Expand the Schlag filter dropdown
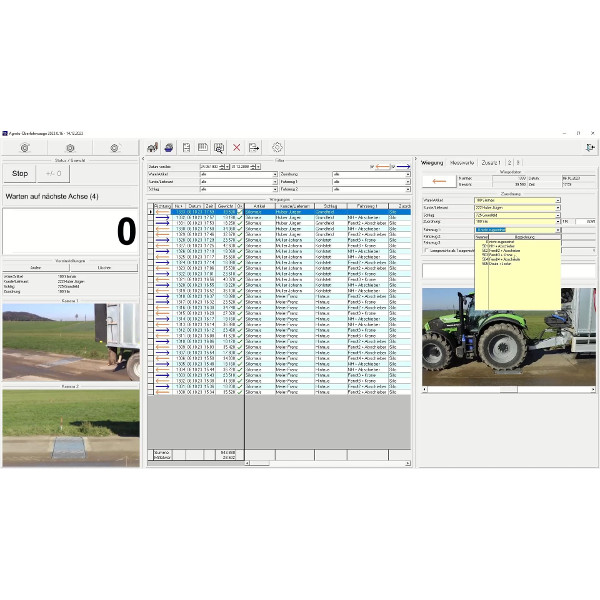Screen dimensions: 600x600 [x=275, y=189]
